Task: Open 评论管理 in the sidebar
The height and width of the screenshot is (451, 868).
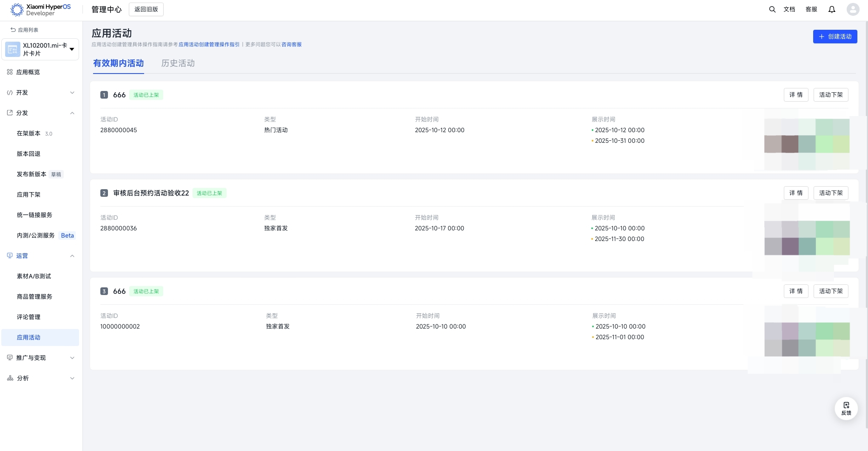Action: pyautogui.click(x=28, y=317)
